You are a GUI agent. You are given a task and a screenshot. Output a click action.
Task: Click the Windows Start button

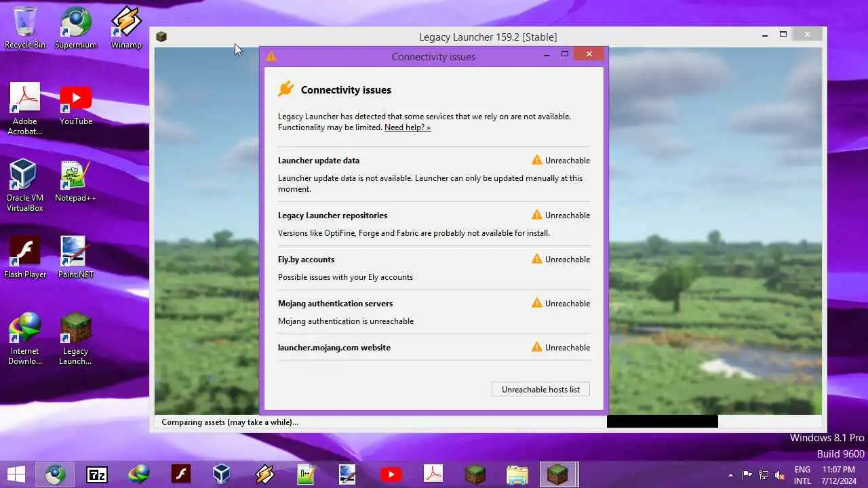point(16,474)
